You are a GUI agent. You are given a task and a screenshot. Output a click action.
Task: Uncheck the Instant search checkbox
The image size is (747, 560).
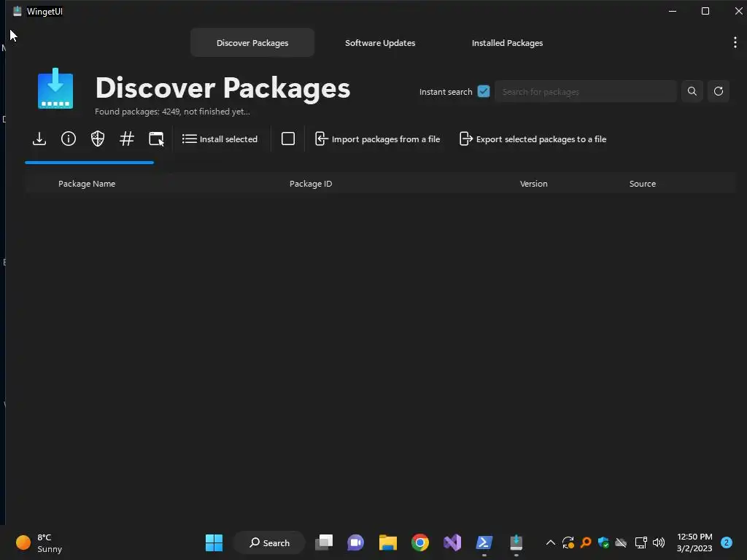tap(484, 91)
